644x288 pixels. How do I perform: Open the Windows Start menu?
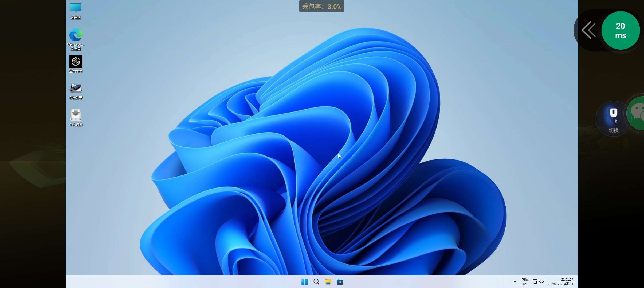[x=304, y=282]
